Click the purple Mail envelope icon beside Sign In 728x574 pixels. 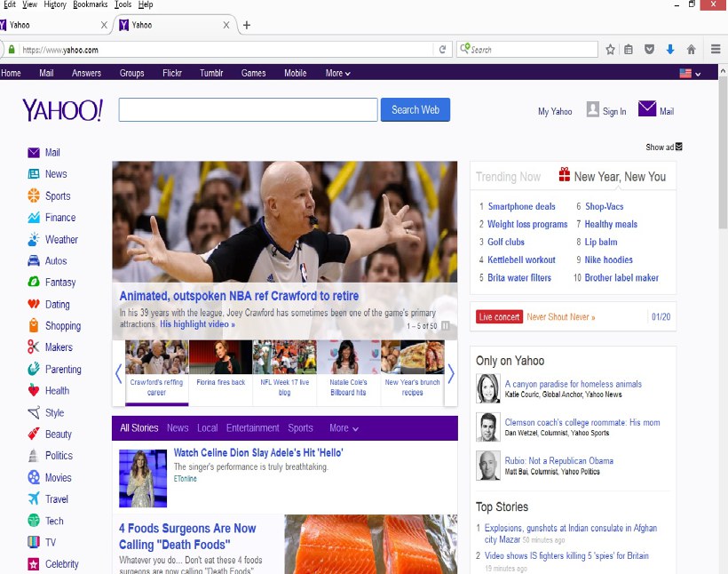(647, 109)
